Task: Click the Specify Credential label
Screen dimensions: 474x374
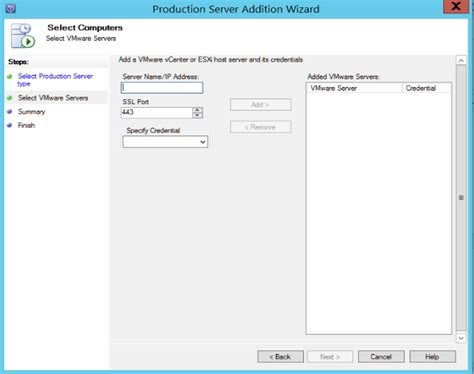Action: (x=153, y=130)
